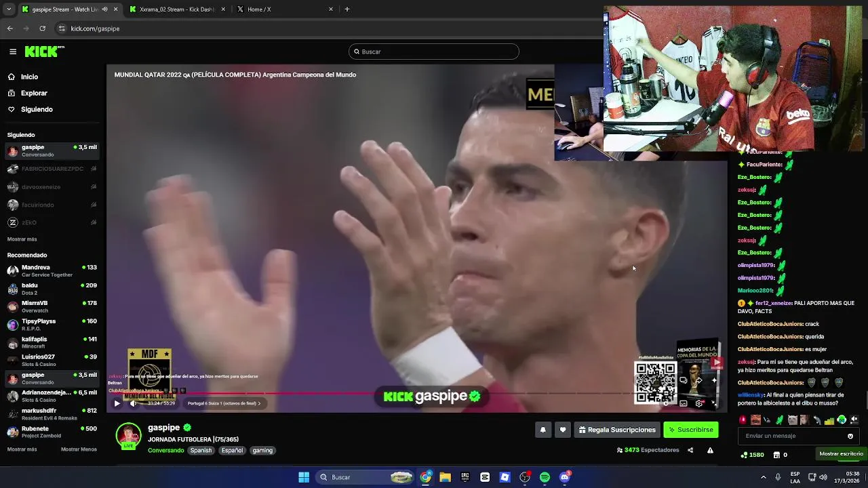Open TipsyPlayss recommended channel
This screenshot has height=488, width=868.
tap(52, 325)
